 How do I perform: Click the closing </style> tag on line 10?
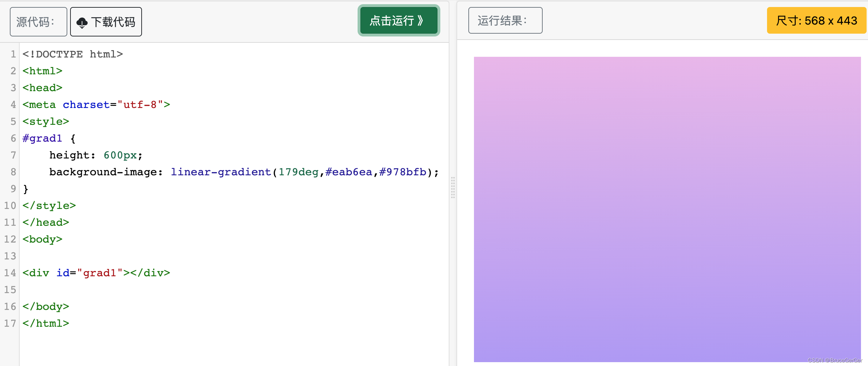49,205
